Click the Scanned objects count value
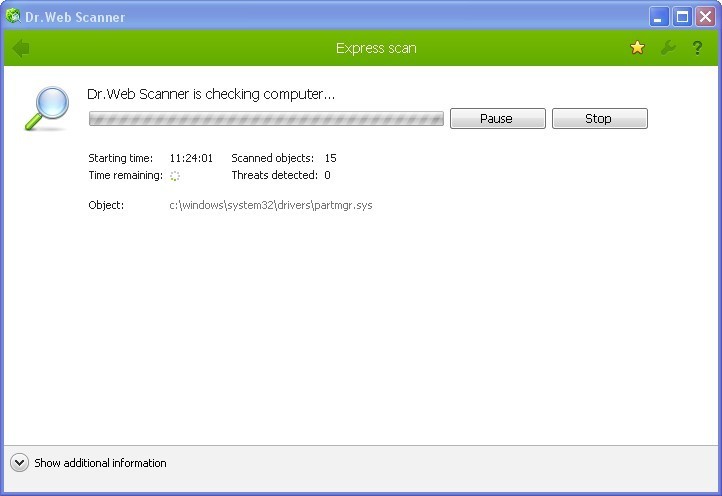Image resolution: width=722 pixels, height=496 pixels. [x=330, y=158]
